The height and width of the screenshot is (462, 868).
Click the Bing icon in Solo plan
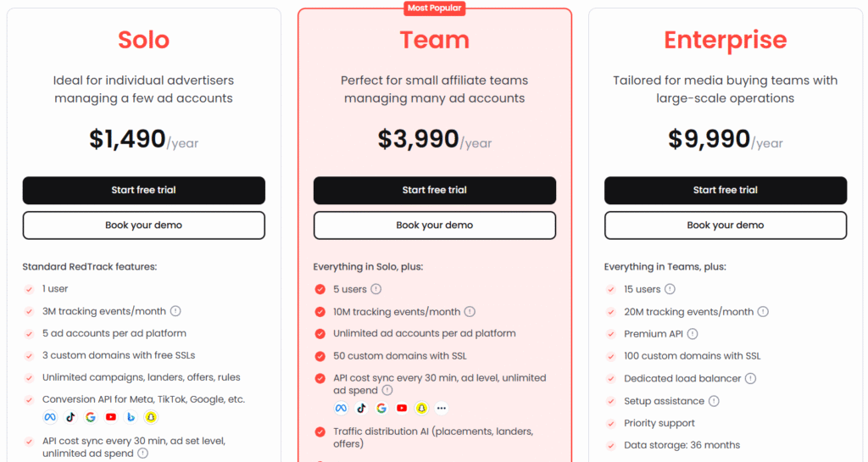131,417
